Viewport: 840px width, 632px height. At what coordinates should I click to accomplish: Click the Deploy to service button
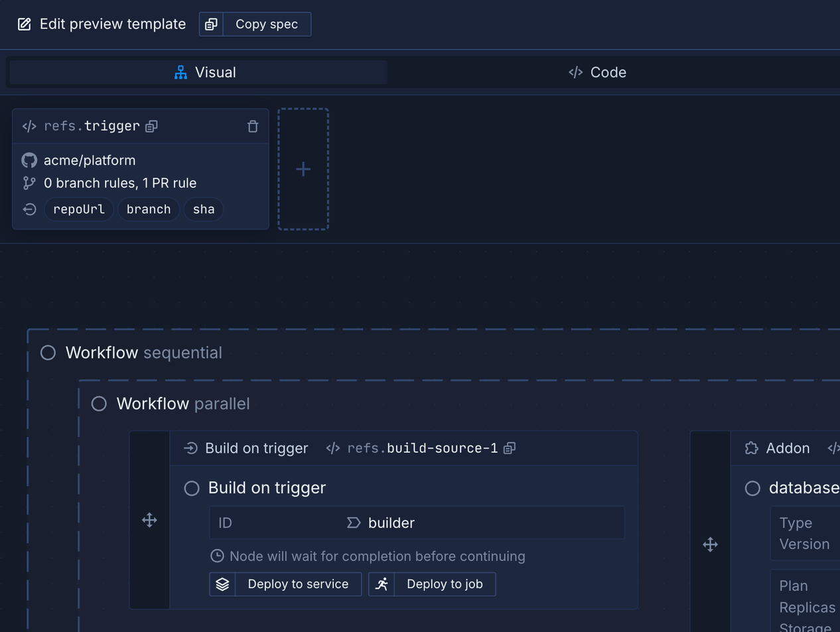(x=285, y=584)
